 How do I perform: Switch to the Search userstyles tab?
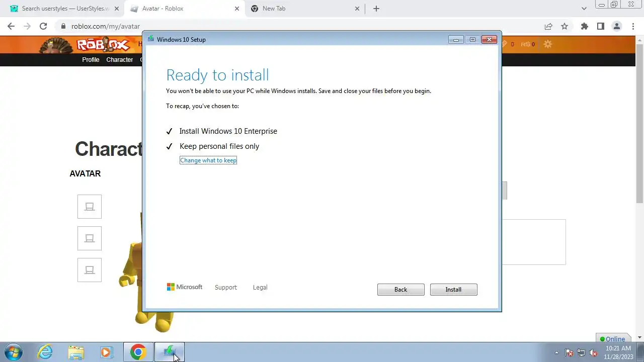(x=65, y=9)
